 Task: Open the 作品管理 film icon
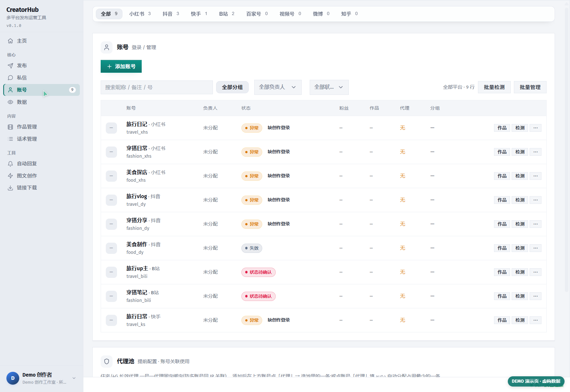coord(10,127)
